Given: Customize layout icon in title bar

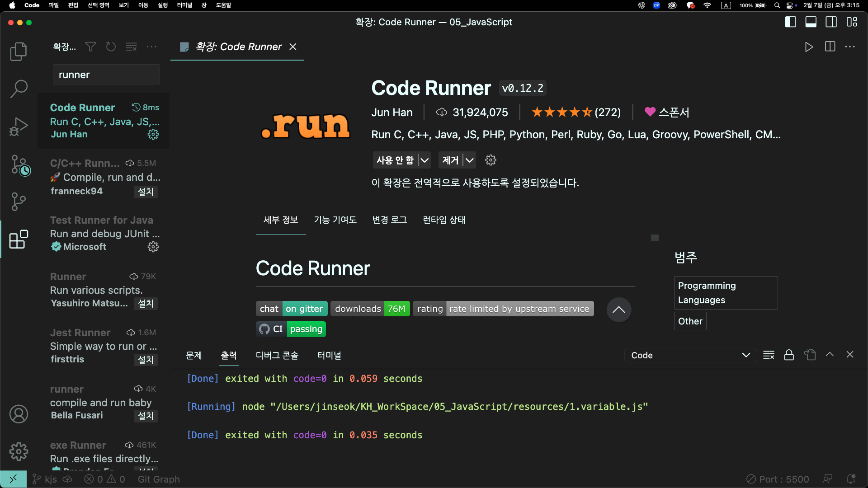Looking at the screenshot, I should (x=852, y=22).
